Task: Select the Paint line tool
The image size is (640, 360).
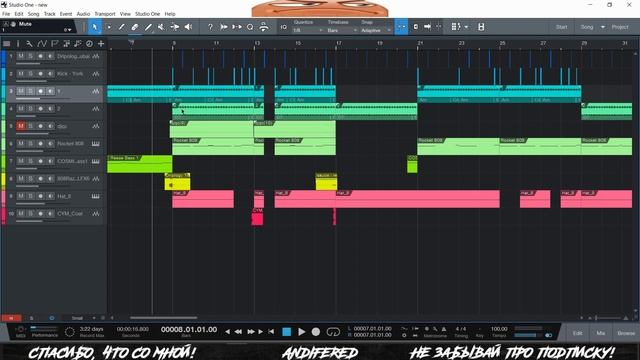Action: point(148,27)
